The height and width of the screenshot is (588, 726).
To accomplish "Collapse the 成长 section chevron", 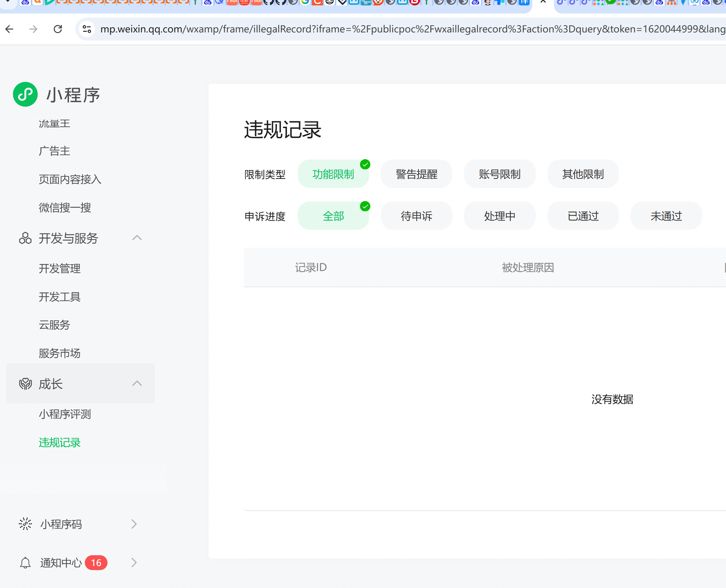I will pyautogui.click(x=137, y=384).
